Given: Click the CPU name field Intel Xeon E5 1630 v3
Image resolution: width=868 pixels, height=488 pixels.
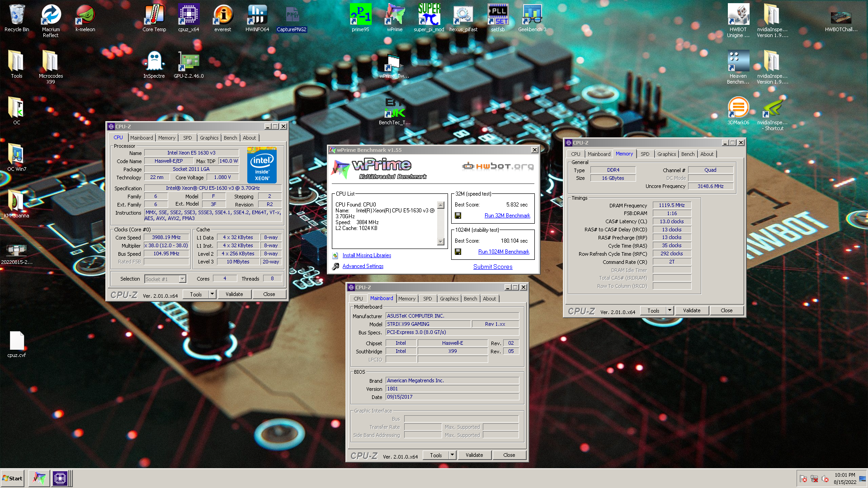Looking at the screenshot, I should [x=191, y=153].
